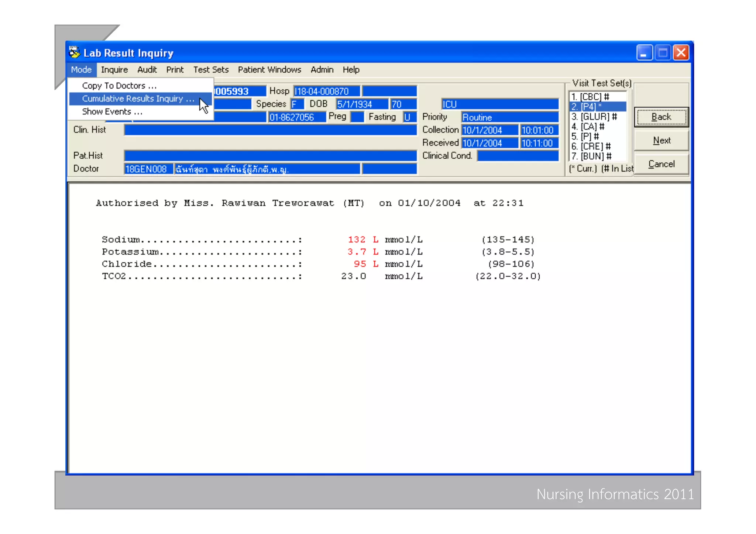Minimize the Lab Result Inquiry window

coord(644,52)
